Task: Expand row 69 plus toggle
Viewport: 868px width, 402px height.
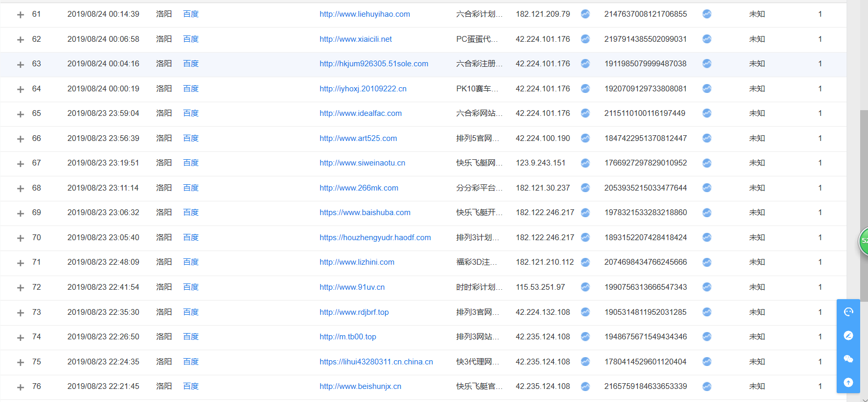Action: click(20, 213)
